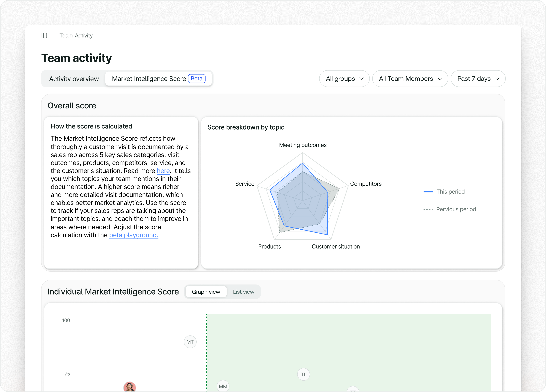Click the Customer situation radar label
This screenshot has width=546, height=392.
coord(336,247)
